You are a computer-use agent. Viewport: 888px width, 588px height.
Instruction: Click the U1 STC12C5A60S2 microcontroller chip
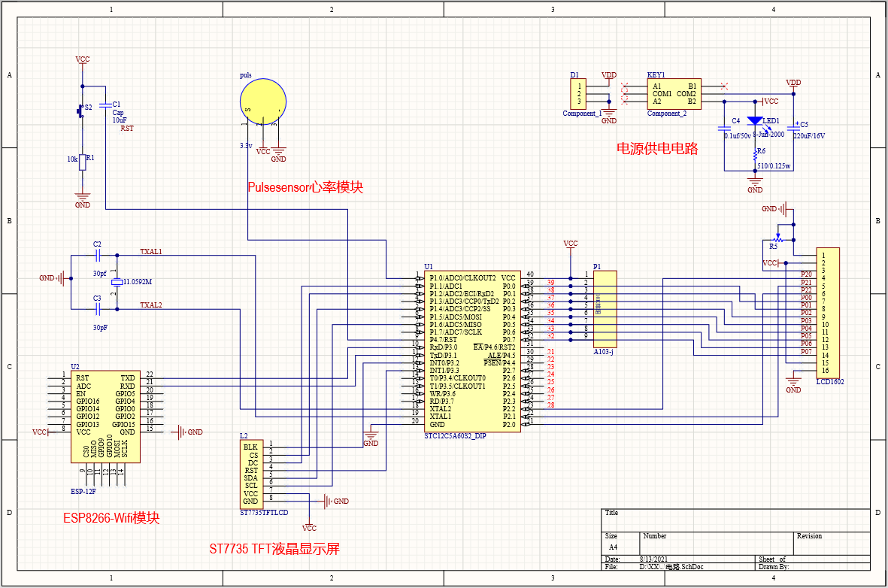(x=472, y=351)
